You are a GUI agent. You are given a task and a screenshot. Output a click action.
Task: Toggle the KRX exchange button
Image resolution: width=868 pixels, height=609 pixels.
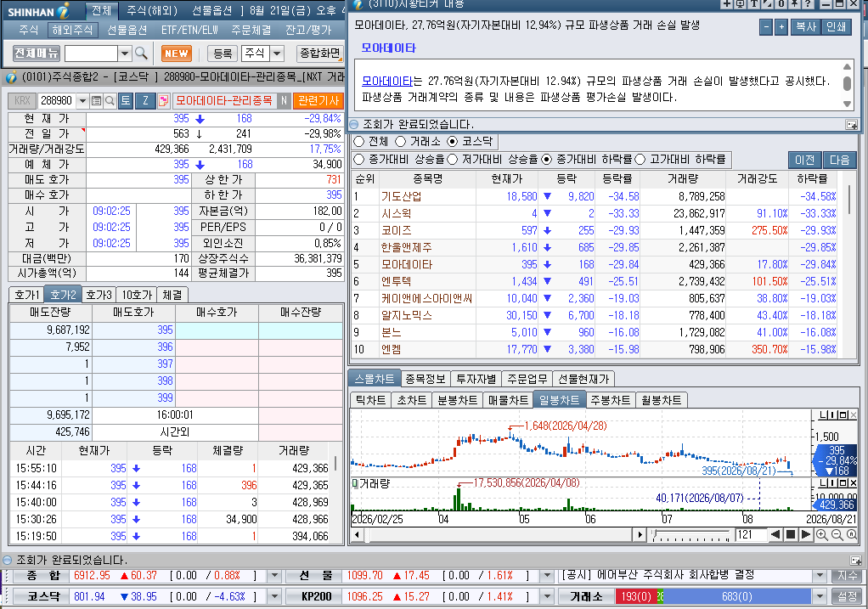click(x=22, y=101)
